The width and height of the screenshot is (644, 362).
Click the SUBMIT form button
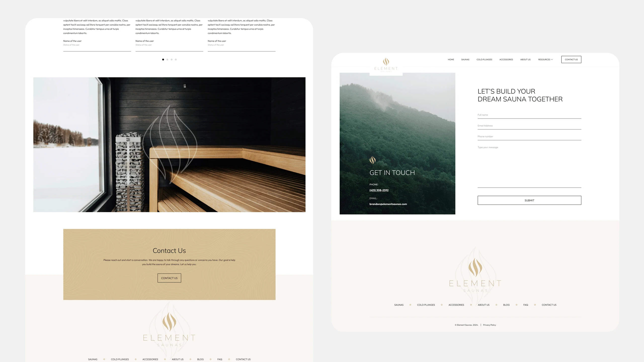pos(529,200)
